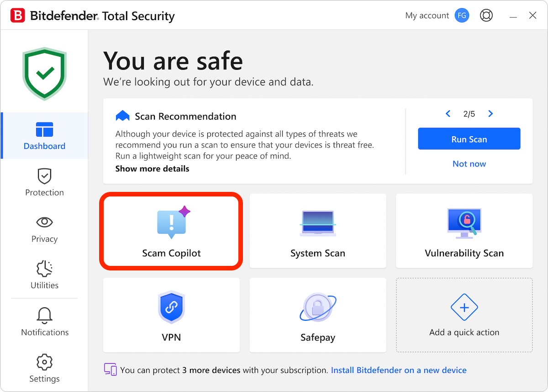Open the Privacy section

point(44,229)
